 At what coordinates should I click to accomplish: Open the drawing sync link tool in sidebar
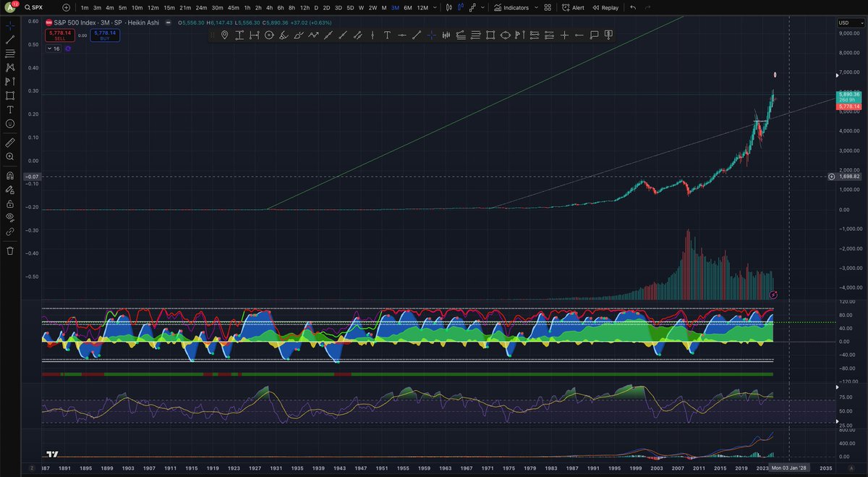[10, 232]
